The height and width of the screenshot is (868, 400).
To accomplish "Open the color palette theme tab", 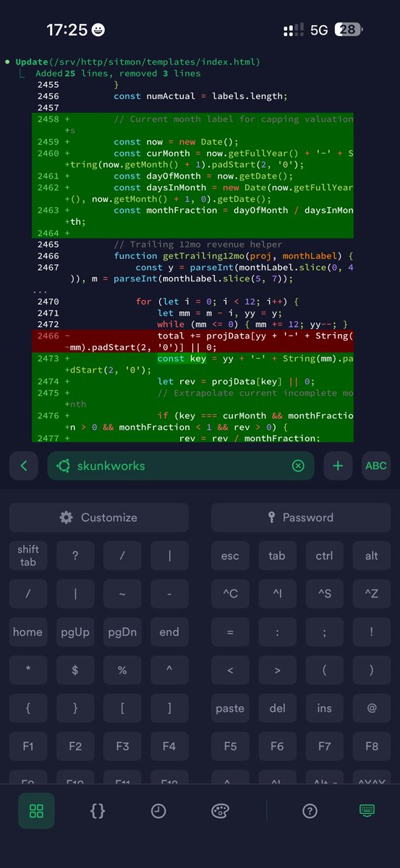I will (220, 811).
